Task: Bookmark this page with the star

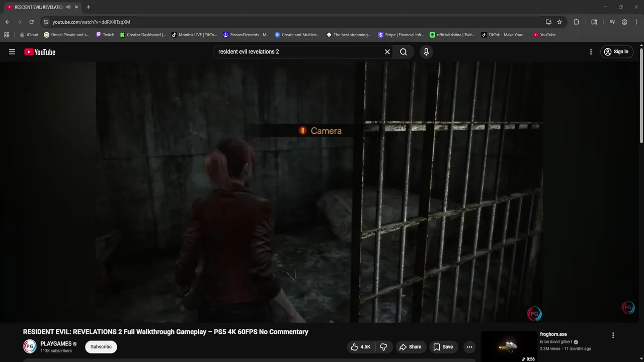Action: [559, 22]
